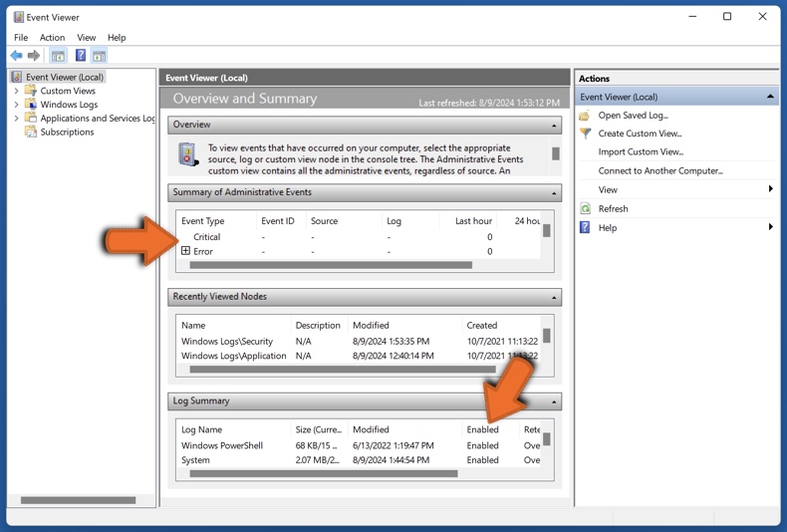The height and width of the screenshot is (532, 787).
Task: Go forward with the right arrow toolbar icon
Action: (34, 55)
